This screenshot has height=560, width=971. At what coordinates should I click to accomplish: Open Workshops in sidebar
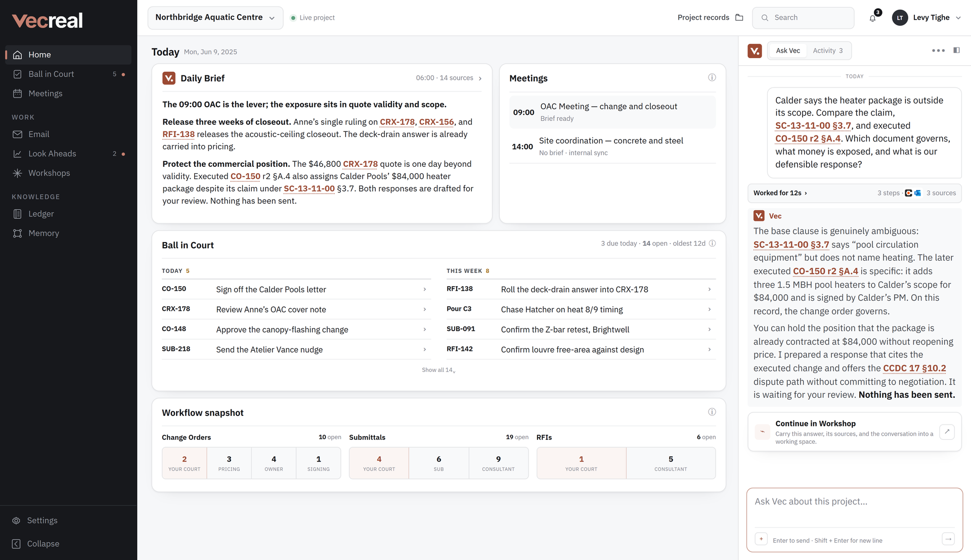tap(68, 173)
